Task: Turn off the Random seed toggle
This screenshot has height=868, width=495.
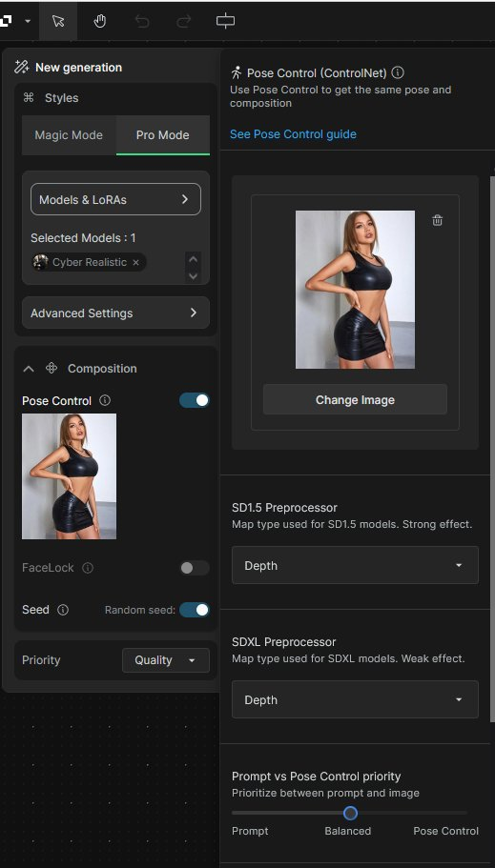Action: [x=195, y=610]
